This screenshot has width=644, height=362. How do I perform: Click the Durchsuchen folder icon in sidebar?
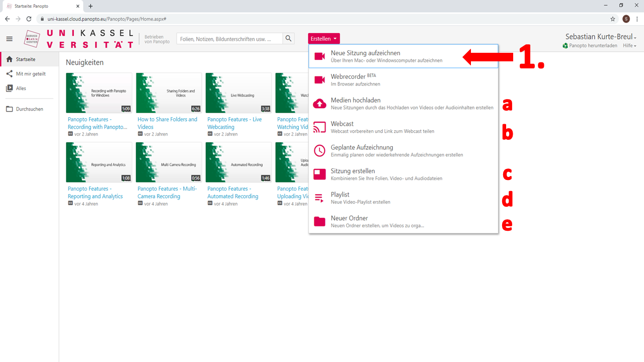[x=9, y=109]
